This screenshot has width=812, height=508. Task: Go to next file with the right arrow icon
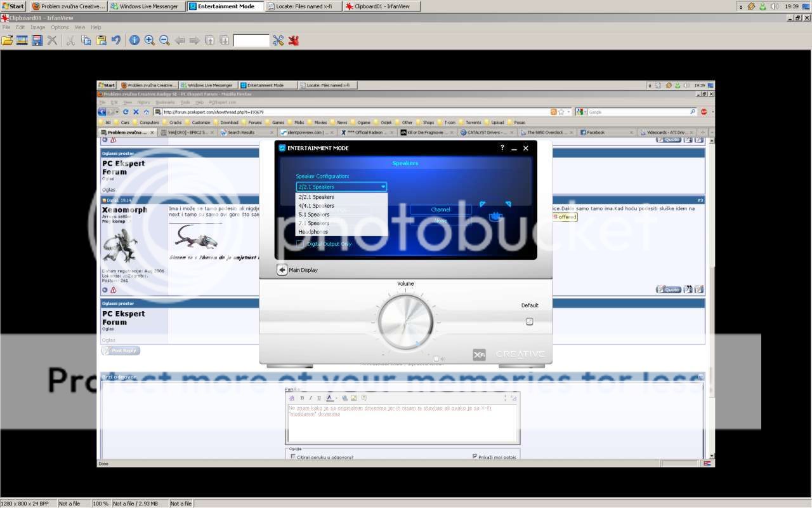[194, 40]
